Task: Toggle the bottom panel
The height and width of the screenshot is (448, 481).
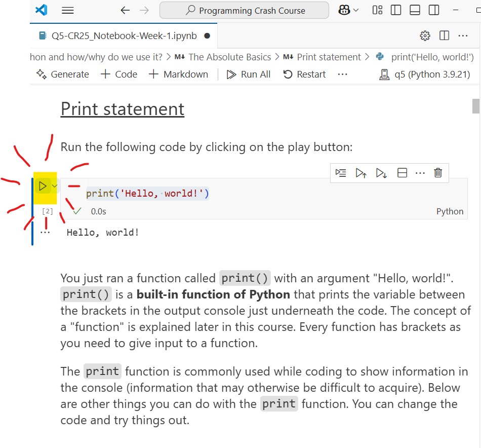Action: pyautogui.click(x=415, y=10)
